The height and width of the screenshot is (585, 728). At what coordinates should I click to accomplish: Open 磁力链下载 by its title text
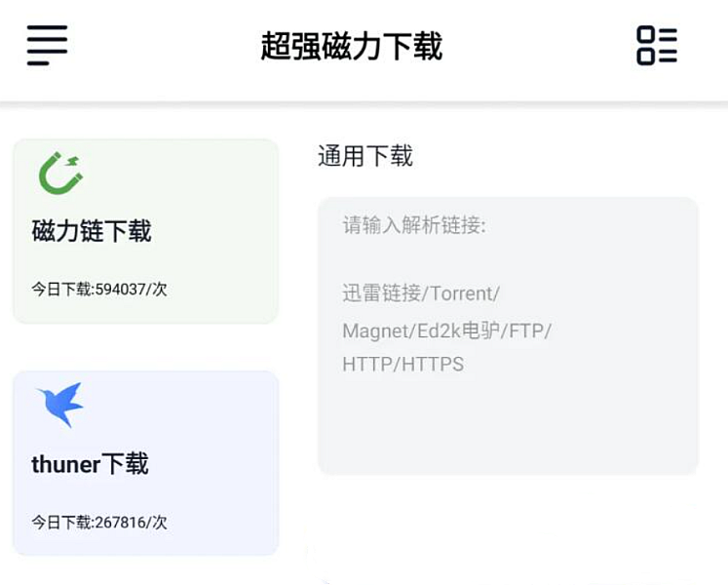(x=92, y=231)
